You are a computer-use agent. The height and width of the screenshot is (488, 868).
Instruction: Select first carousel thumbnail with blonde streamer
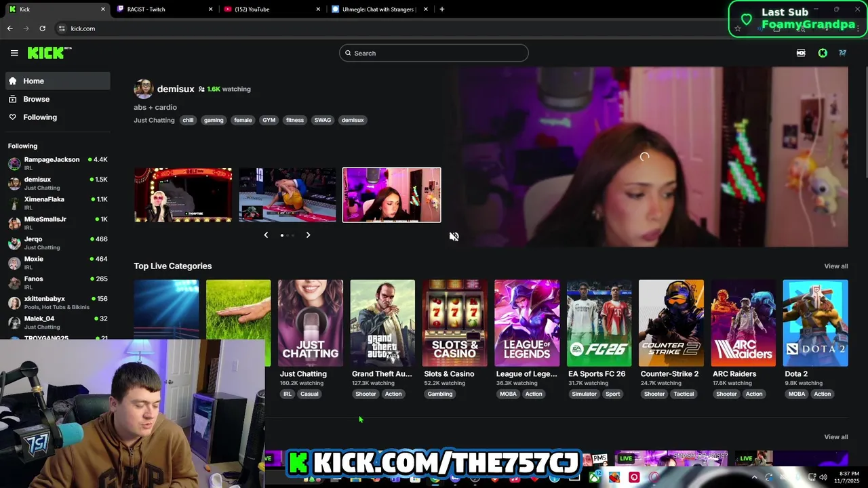pos(183,195)
